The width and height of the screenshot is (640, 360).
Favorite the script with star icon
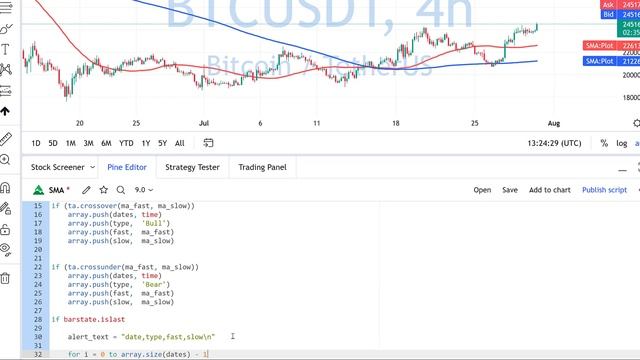tap(104, 190)
